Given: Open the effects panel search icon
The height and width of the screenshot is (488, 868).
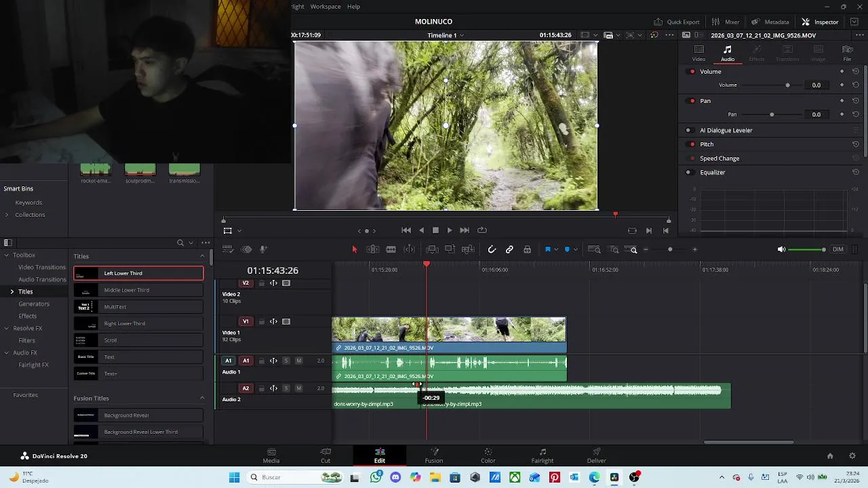Looking at the screenshot, I should tap(180, 243).
